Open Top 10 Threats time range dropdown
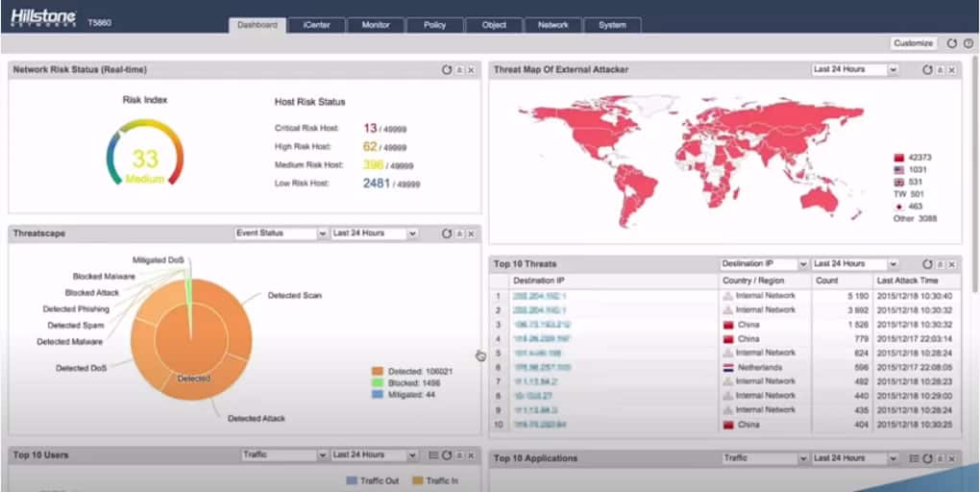 tap(854, 264)
